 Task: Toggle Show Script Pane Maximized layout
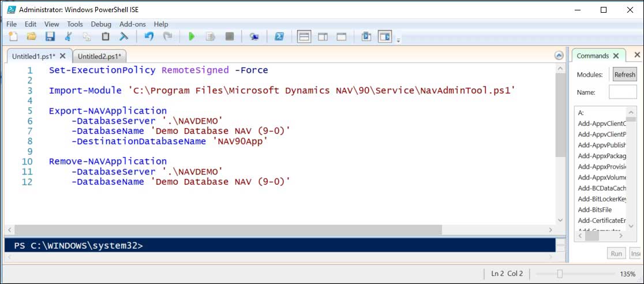341,37
